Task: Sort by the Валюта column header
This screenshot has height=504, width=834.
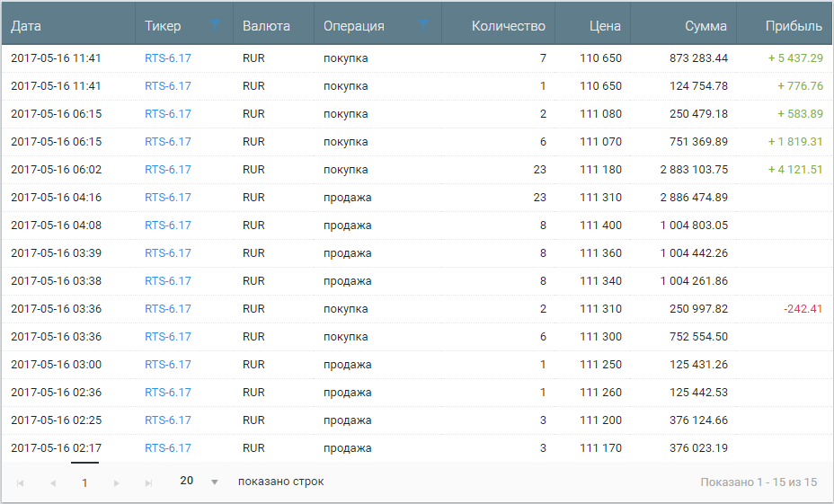Action: tap(266, 25)
